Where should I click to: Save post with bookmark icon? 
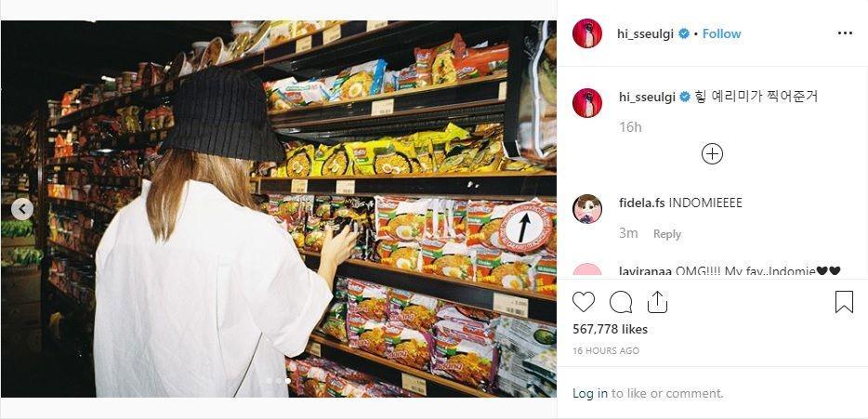pos(844,302)
